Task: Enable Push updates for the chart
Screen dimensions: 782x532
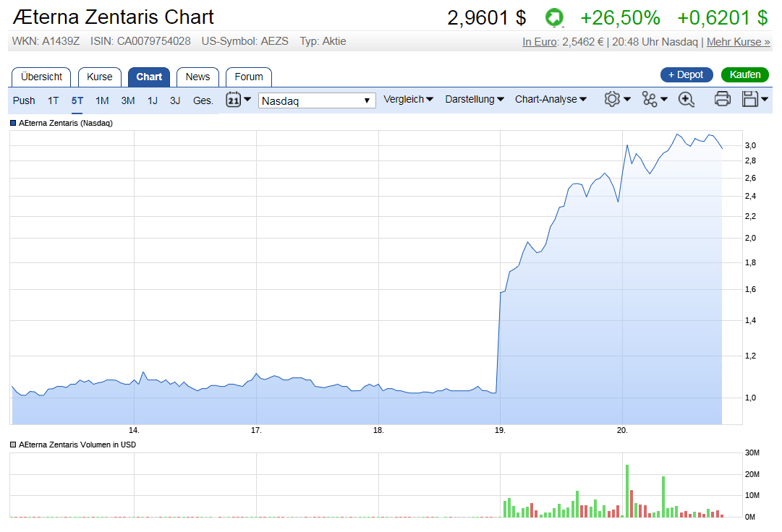Action: coord(23,100)
